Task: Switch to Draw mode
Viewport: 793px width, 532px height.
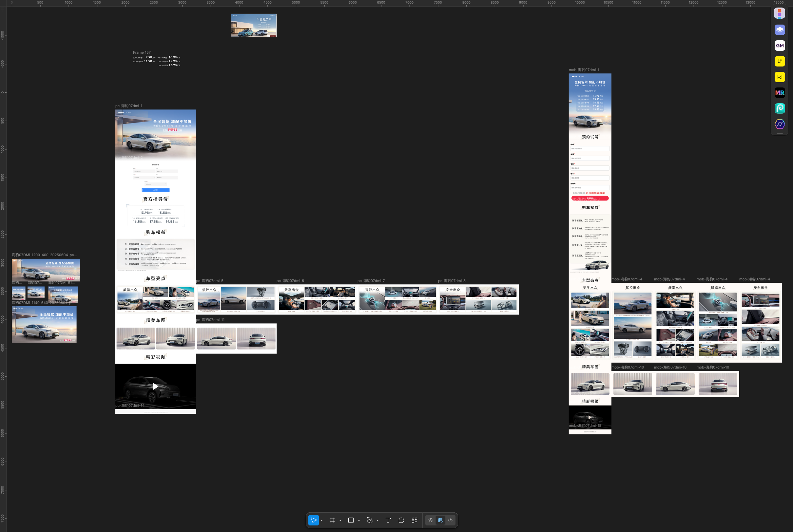Action: tap(431, 520)
